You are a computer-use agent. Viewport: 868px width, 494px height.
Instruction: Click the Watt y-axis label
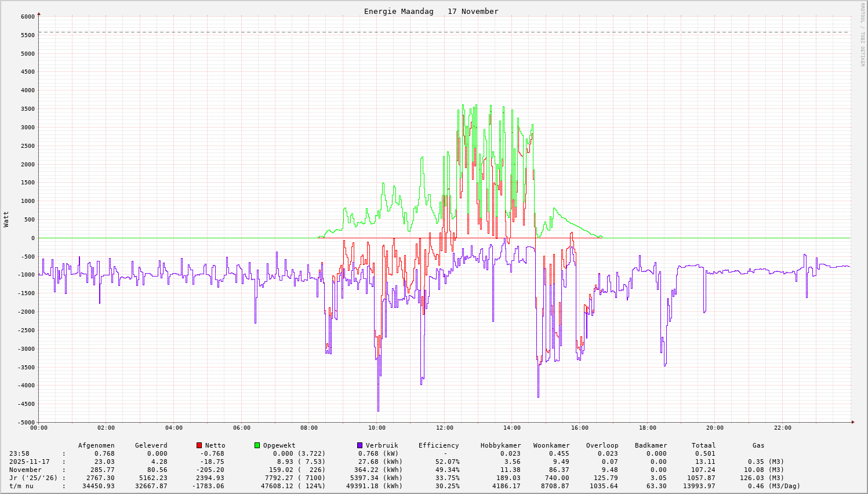6,219
